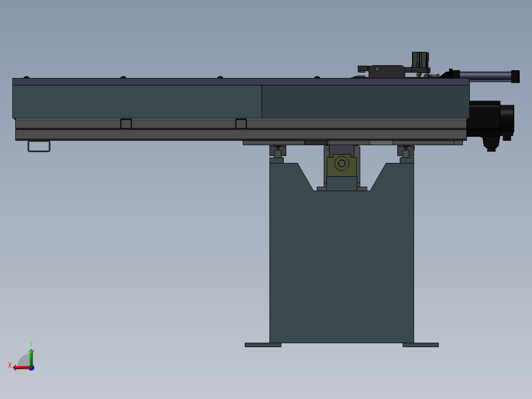Click the red X label on the triad
532x399 pixels.
(10, 365)
